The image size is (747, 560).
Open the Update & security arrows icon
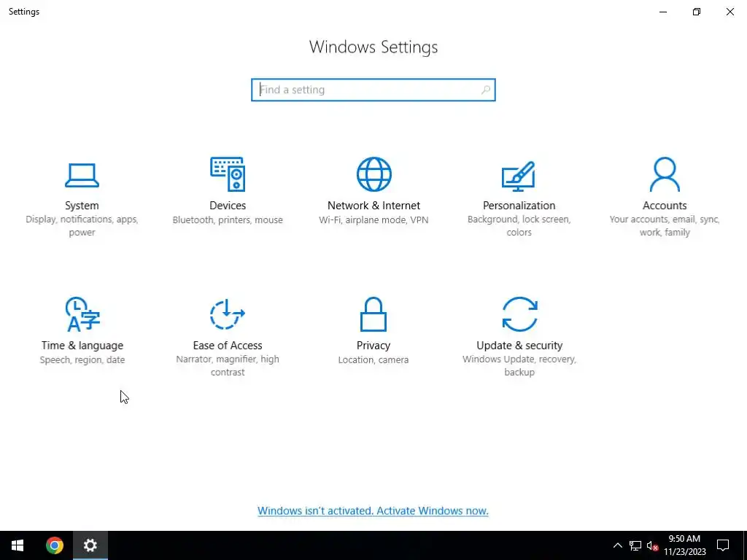coord(519,314)
